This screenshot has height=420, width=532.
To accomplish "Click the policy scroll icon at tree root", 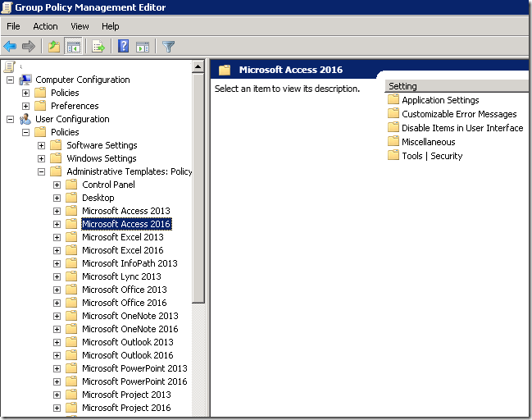I will pos(9,67).
